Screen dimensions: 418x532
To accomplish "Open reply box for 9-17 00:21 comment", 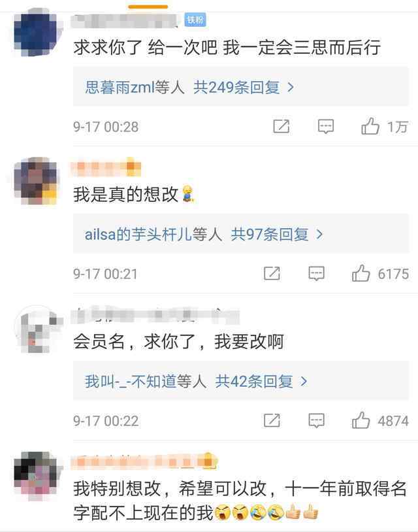I will click(316, 273).
